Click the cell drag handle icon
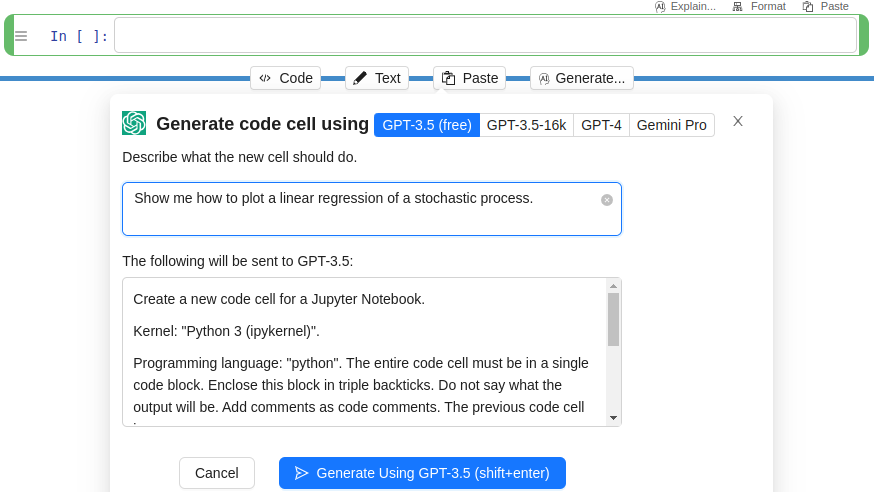 point(21,36)
